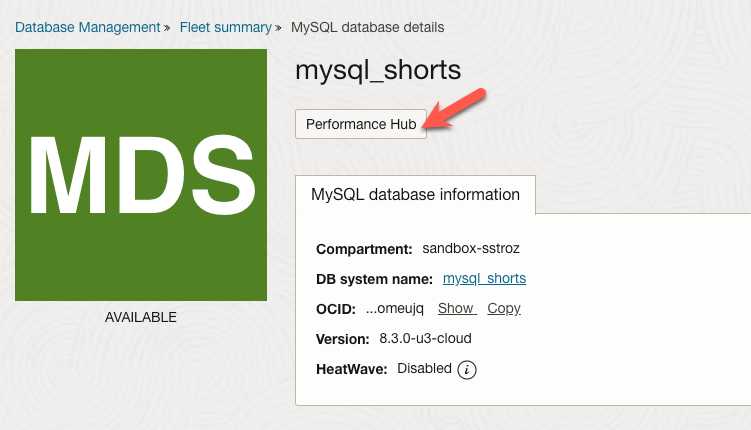Viewport: 751px width, 430px height.
Task: Open the Performance Hub button
Action: pos(361,124)
